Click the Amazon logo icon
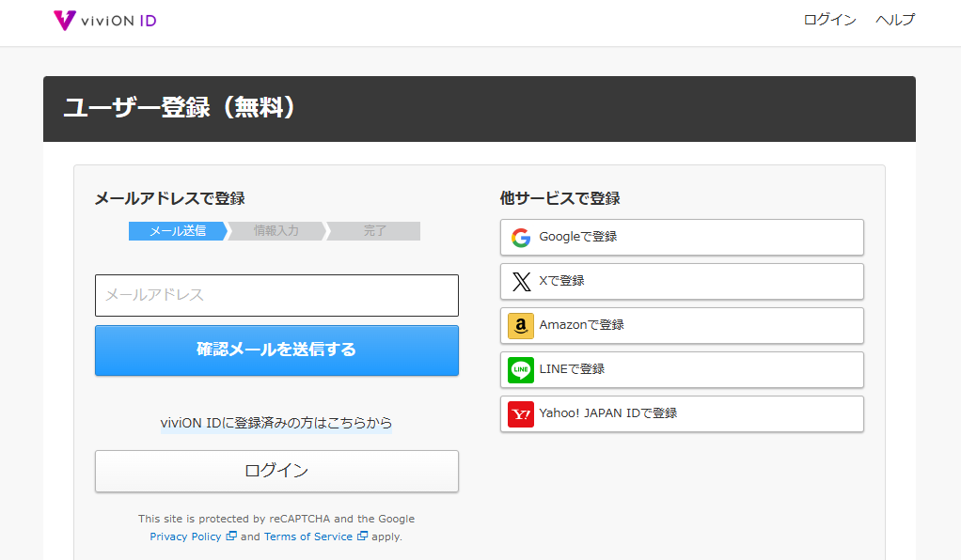This screenshot has width=961, height=560. [x=521, y=326]
